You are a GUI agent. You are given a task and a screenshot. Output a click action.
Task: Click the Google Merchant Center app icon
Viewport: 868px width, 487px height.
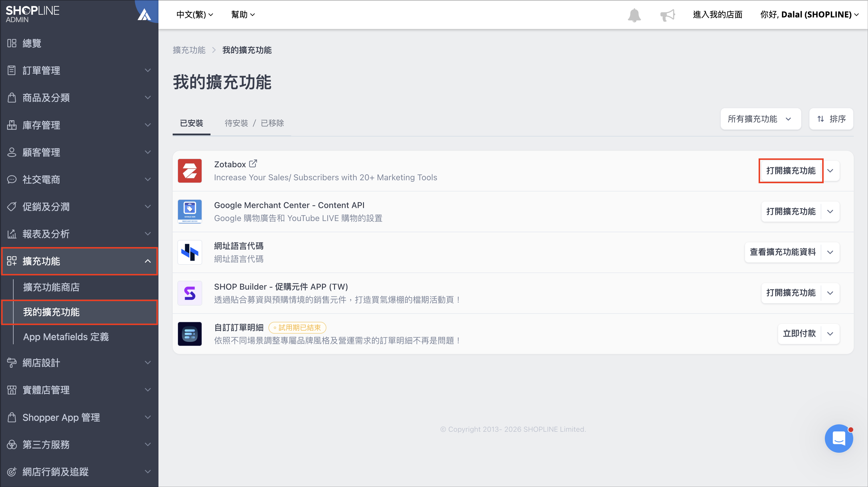coord(190,212)
